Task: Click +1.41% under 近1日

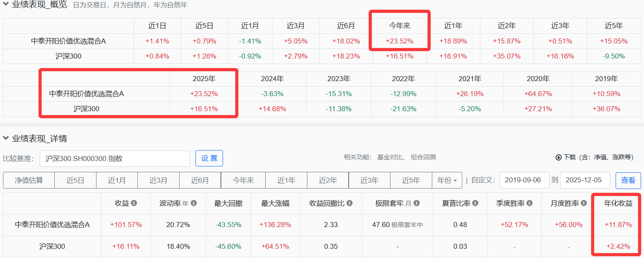Action: click(157, 41)
